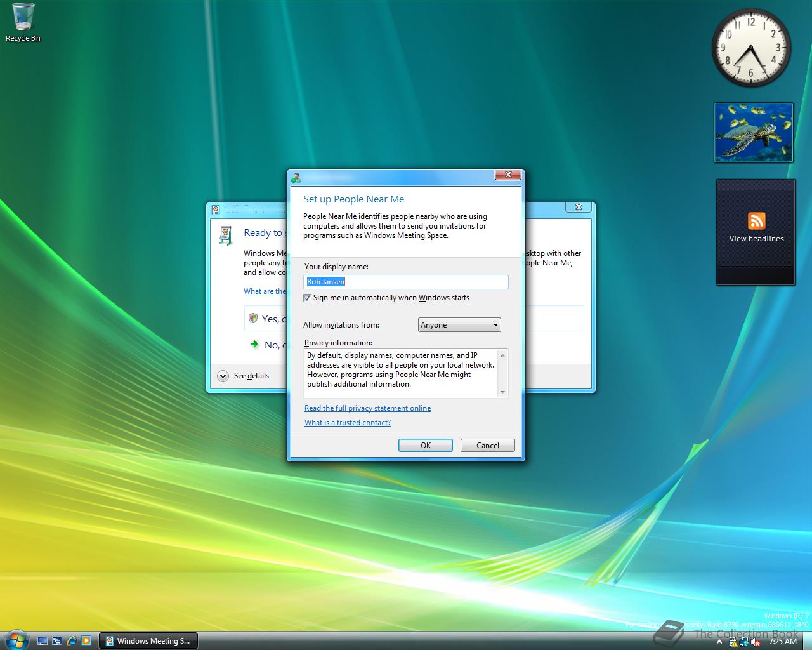Click green arrow beside No option
The image size is (812, 650).
pyautogui.click(x=254, y=344)
